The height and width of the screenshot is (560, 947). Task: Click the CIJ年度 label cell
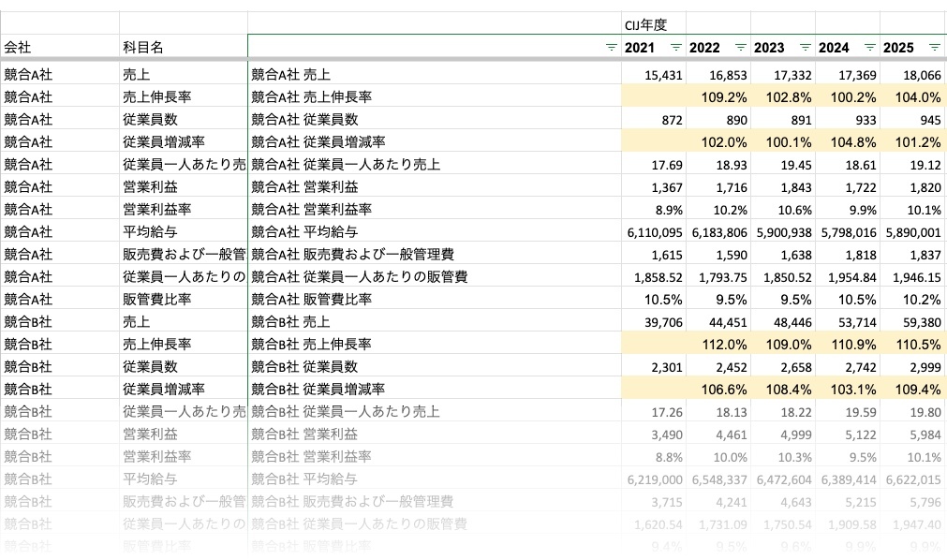click(x=653, y=23)
